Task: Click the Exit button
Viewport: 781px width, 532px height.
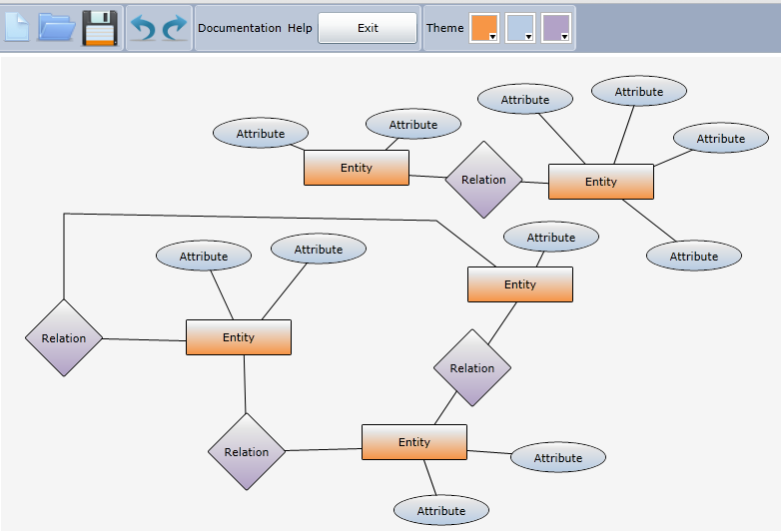Action: (x=368, y=28)
